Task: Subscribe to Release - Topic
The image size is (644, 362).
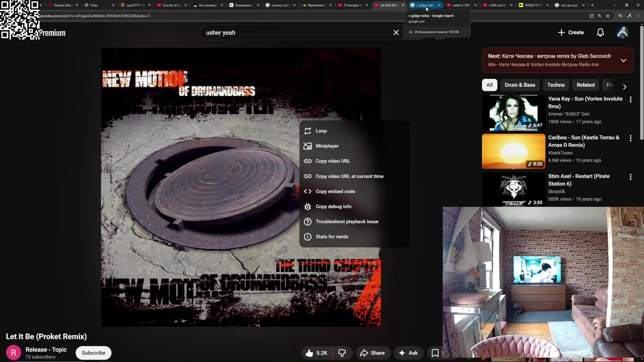Action: point(94,353)
